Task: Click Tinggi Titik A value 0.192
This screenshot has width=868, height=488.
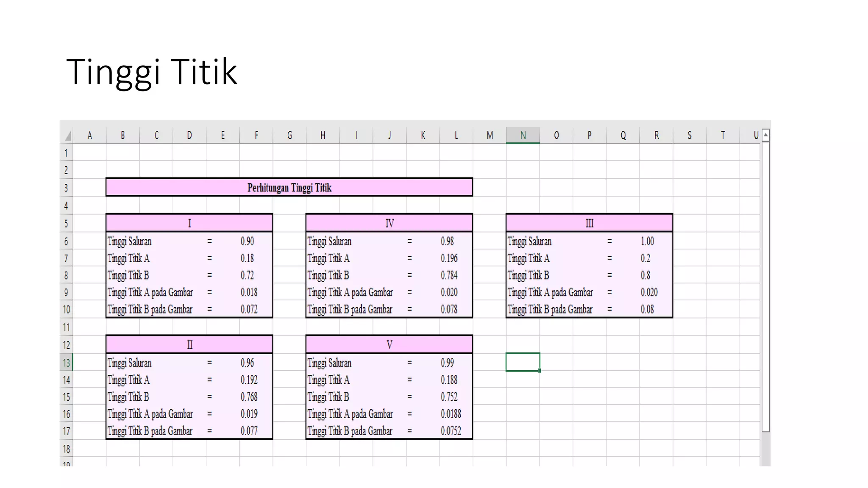Action: coord(249,380)
